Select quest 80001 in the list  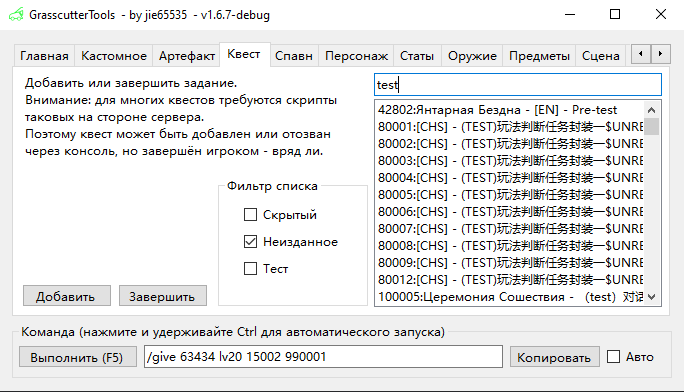pos(510,127)
